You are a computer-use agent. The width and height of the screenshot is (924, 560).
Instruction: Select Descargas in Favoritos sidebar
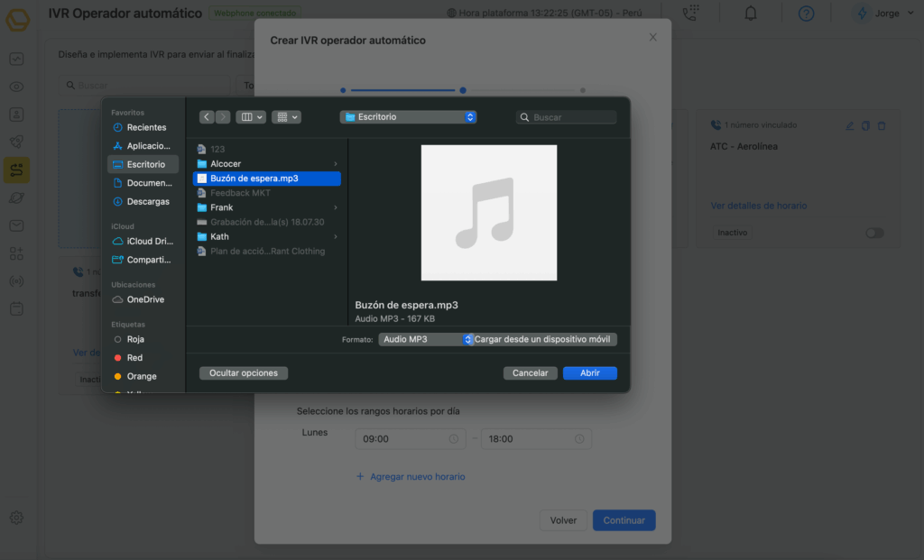pyautogui.click(x=147, y=202)
